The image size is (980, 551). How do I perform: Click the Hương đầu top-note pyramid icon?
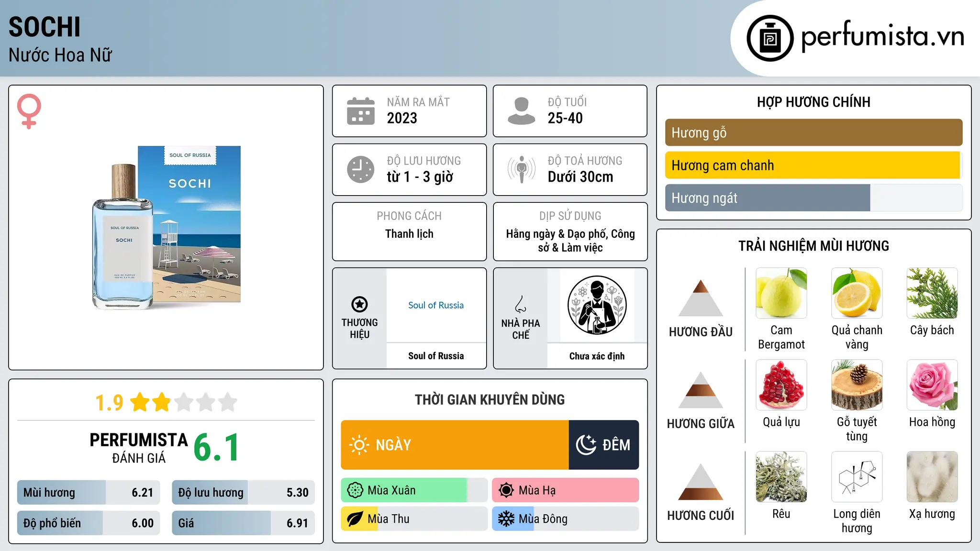point(701,298)
